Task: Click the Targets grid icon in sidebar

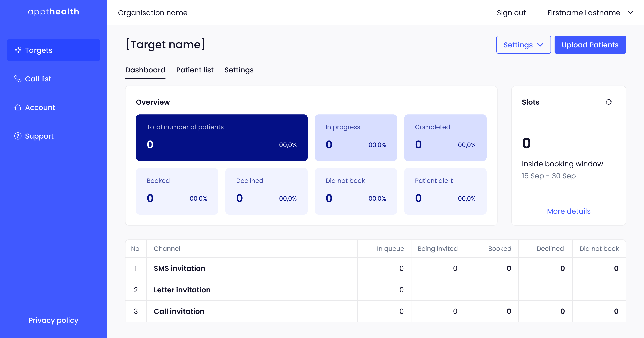Action: (18, 50)
